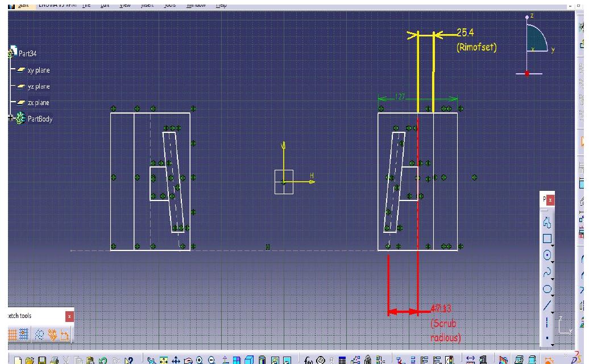Viewport: 589px width, 364px height.
Task: Select the Line tool
Action: [547, 306]
